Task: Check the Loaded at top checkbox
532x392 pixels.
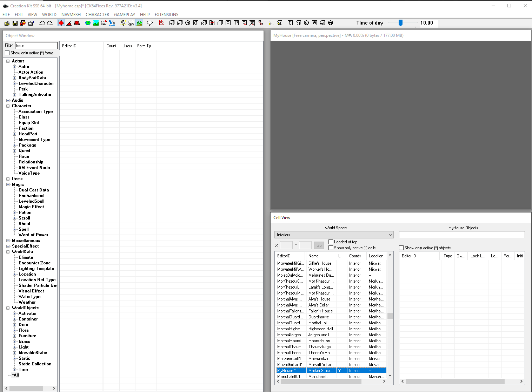Action: [331, 242]
